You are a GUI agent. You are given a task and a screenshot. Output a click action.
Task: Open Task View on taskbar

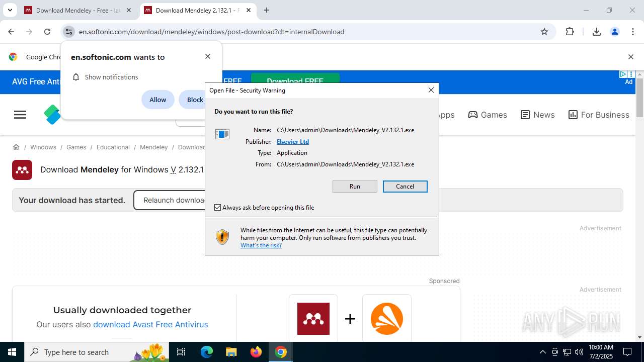(x=182, y=352)
